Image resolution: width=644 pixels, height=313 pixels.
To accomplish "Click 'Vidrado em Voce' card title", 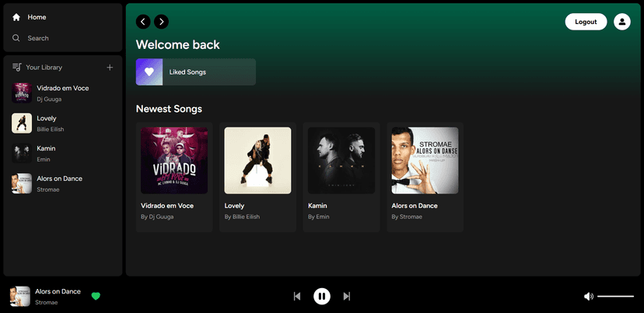I will (x=167, y=206).
